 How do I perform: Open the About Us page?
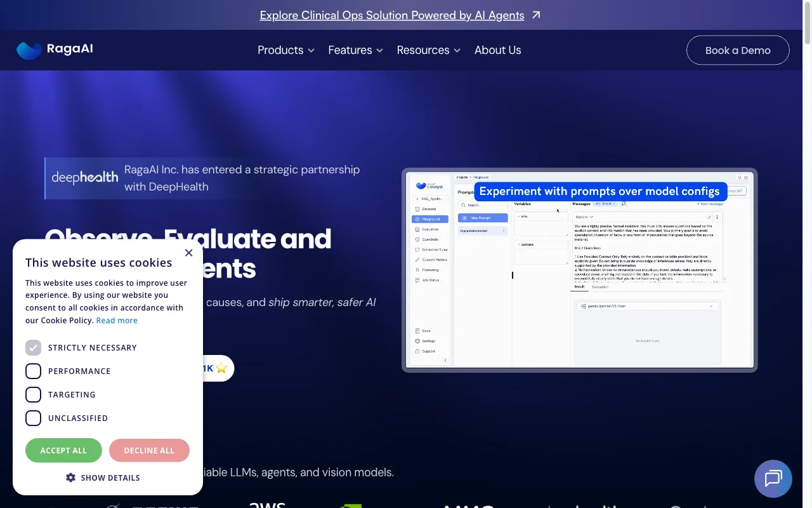coord(498,50)
